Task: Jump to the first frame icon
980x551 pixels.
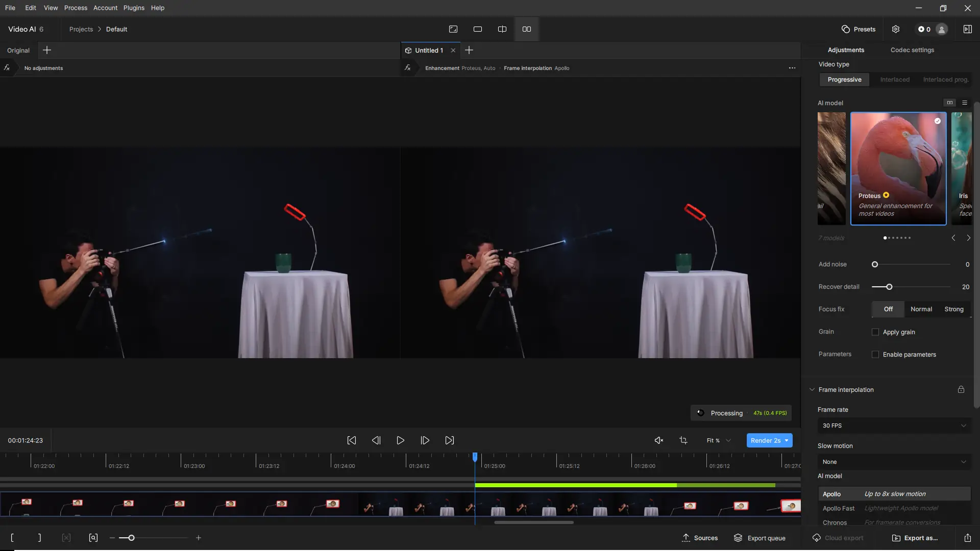Action: tap(352, 440)
